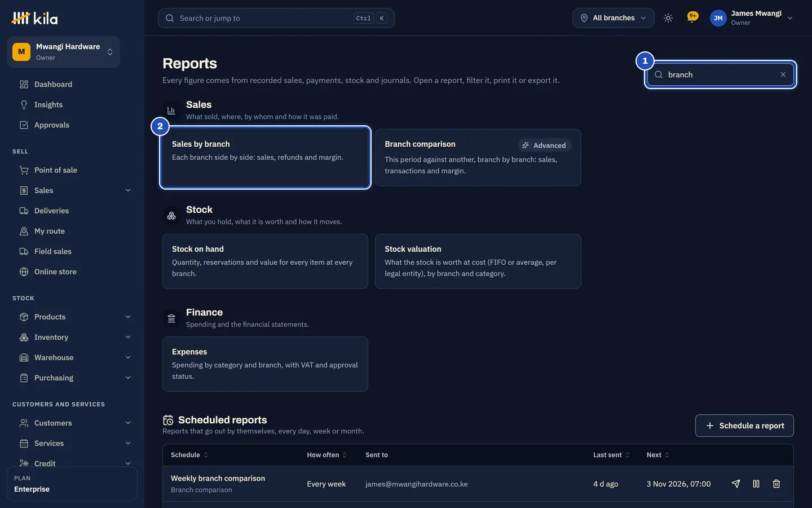This screenshot has width=812, height=508.
Task: Switch company via Mwangi Hardware selector
Action: click(63, 52)
